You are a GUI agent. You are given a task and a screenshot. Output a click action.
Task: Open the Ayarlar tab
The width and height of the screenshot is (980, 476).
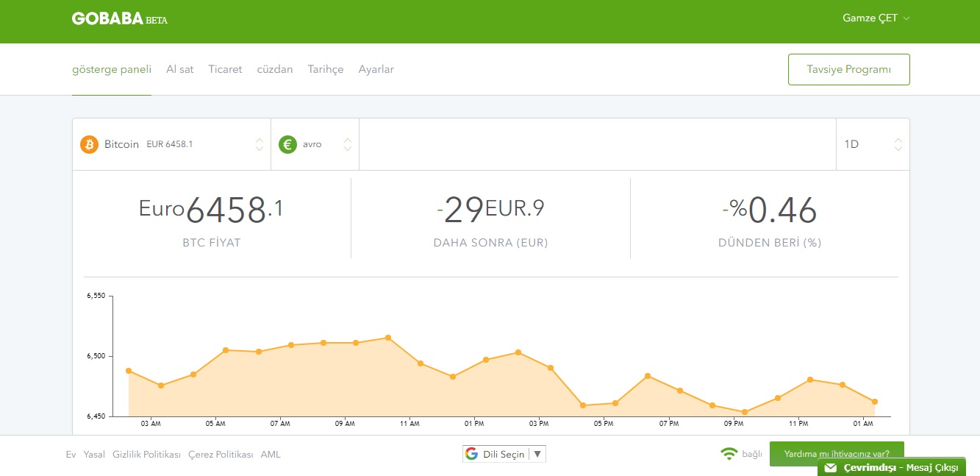click(376, 69)
